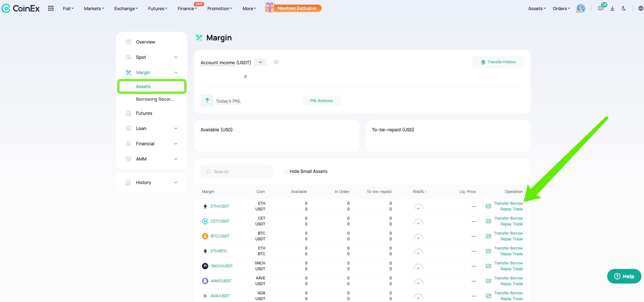This screenshot has width=644, height=302.
Task: Click the AAVE coin logo icon
Action: point(205,281)
